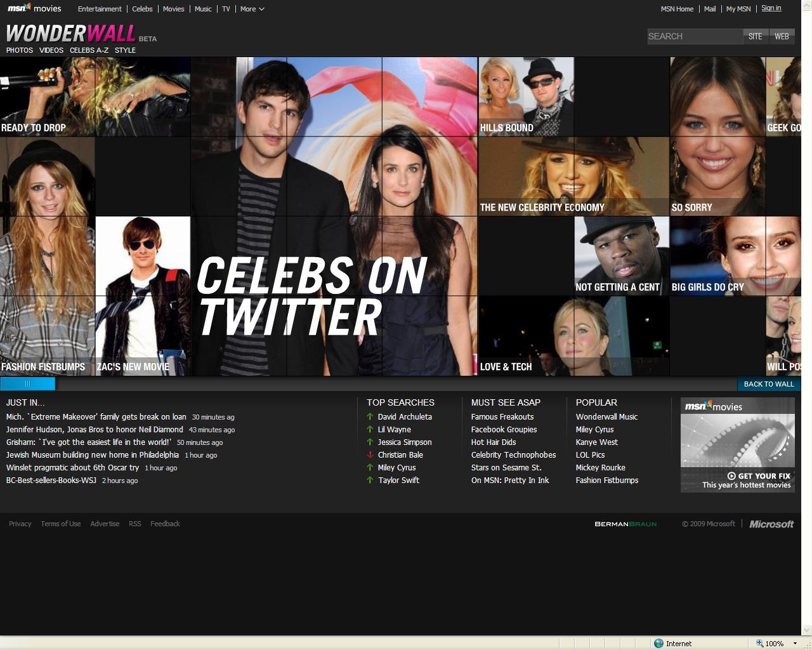Open the Feedback link in footer
This screenshot has width=812, height=650.
click(165, 524)
